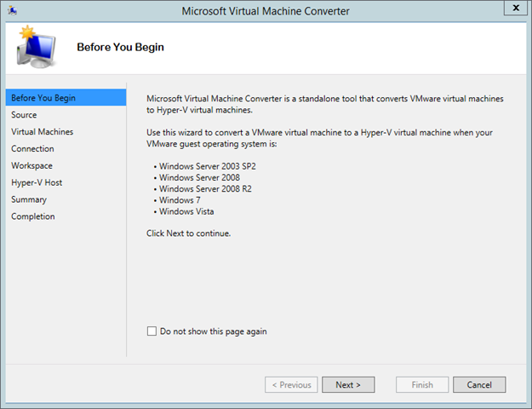The image size is (532, 409).
Task: Click the Microsoft Virtual Machine Converter title
Action: 266,11
